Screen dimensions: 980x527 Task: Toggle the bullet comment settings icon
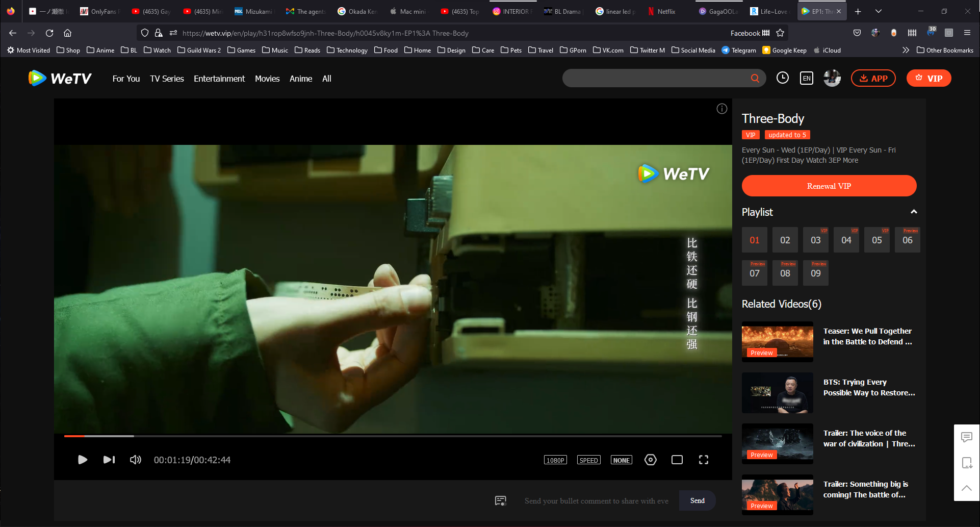(x=501, y=500)
